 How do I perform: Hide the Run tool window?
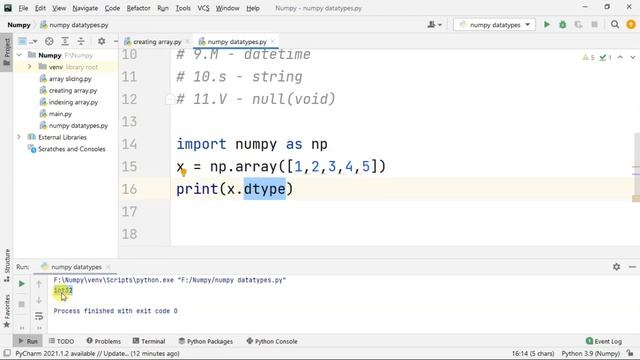(632, 267)
